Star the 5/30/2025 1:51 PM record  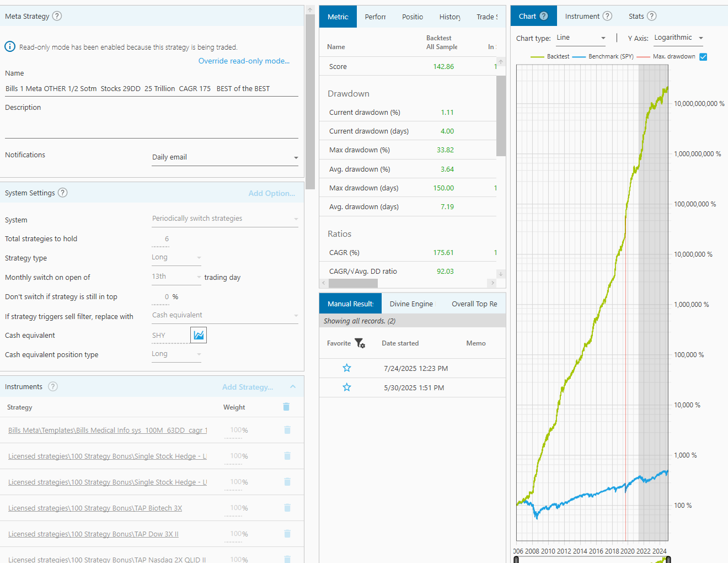click(x=347, y=387)
